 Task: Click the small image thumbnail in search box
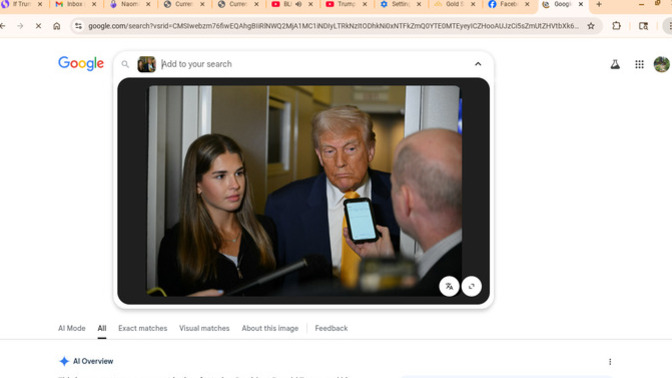[146, 64]
